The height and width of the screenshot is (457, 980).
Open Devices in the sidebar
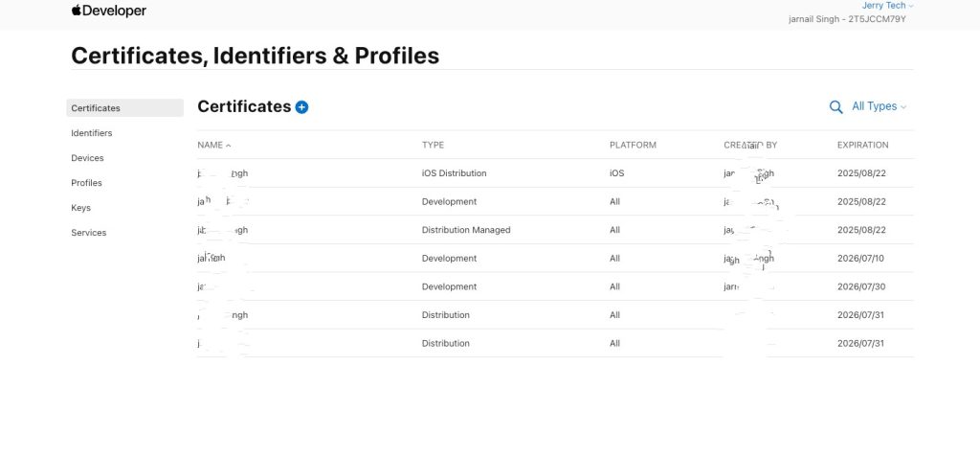[x=87, y=158]
